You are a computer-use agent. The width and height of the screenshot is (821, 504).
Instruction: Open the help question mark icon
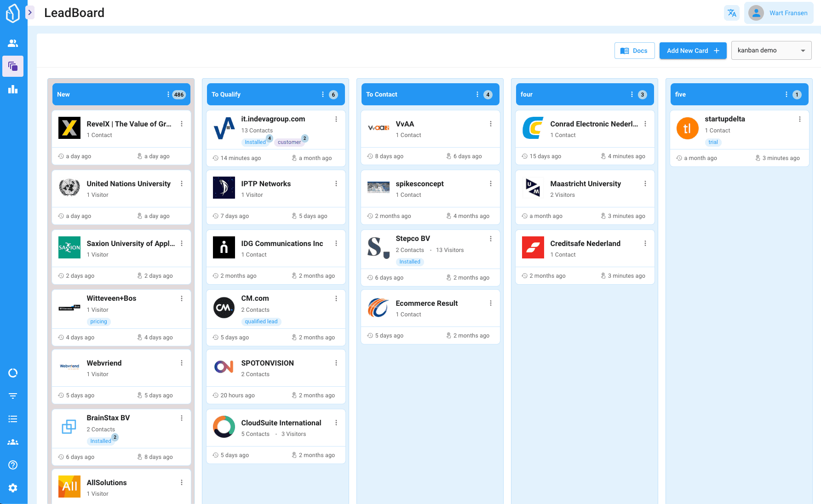13,465
